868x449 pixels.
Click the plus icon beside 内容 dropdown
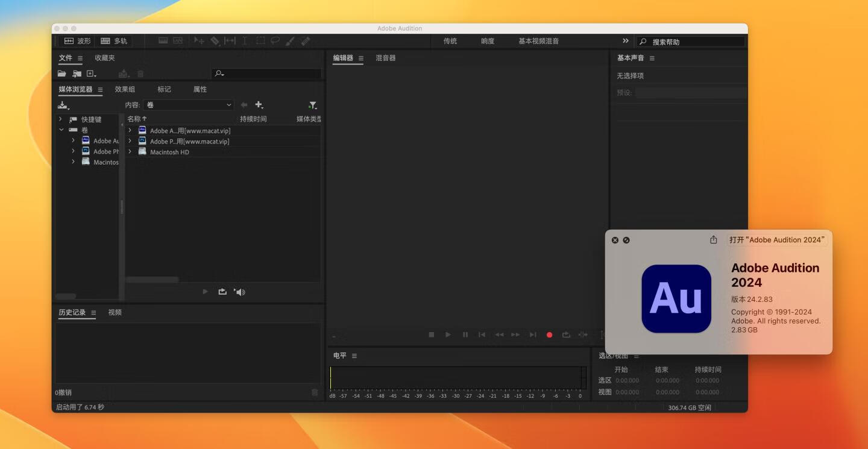259,105
